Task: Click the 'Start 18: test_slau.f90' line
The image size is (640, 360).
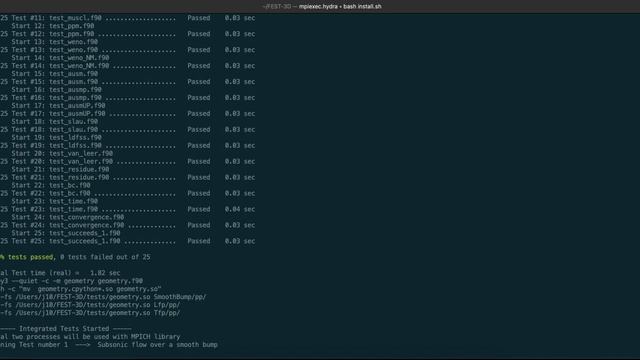Action: (x=55, y=122)
